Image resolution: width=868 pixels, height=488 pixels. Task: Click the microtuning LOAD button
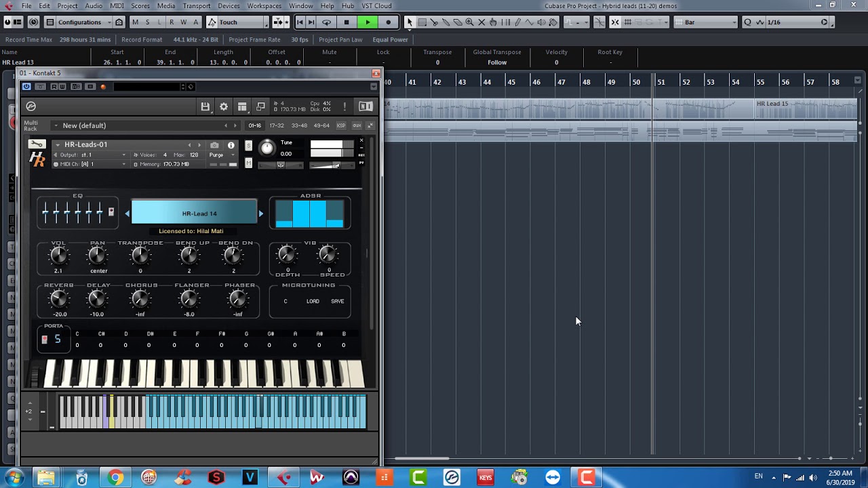click(x=313, y=301)
